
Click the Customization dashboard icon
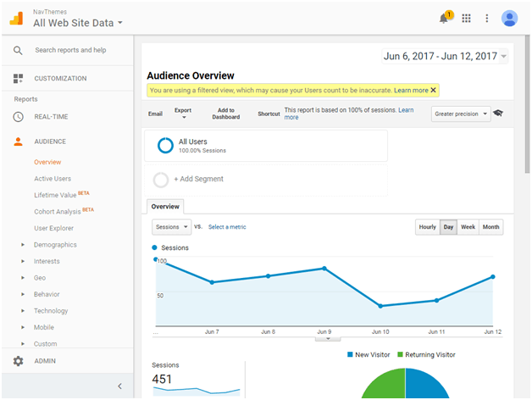pos(18,79)
